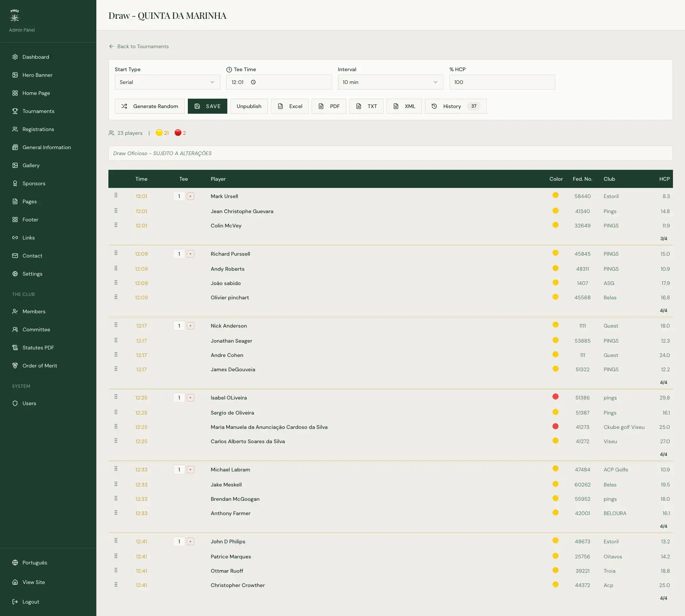Edit tee number for 12:25 group
Image resolution: width=685 pixels, height=616 pixels.
click(179, 398)
